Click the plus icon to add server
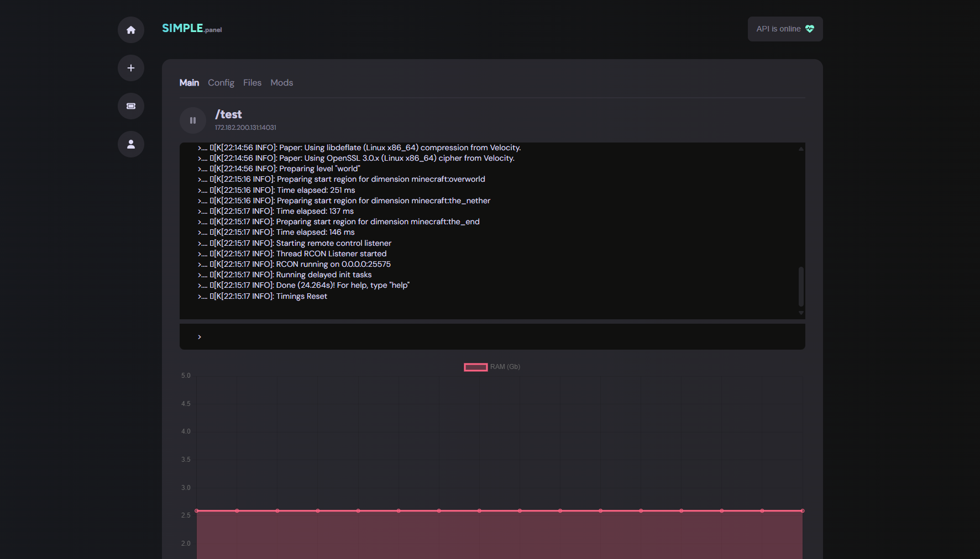 pyautogui.click(x=131, y=68)
